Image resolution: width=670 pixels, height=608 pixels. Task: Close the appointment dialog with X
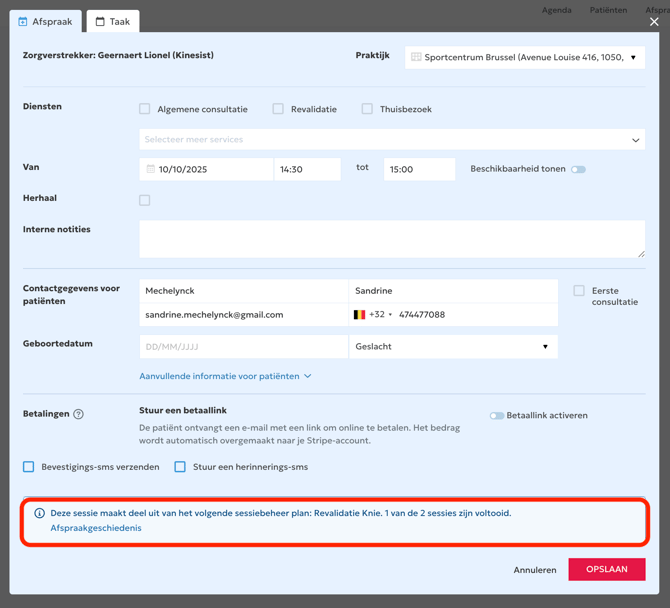(x=654, y=21)
